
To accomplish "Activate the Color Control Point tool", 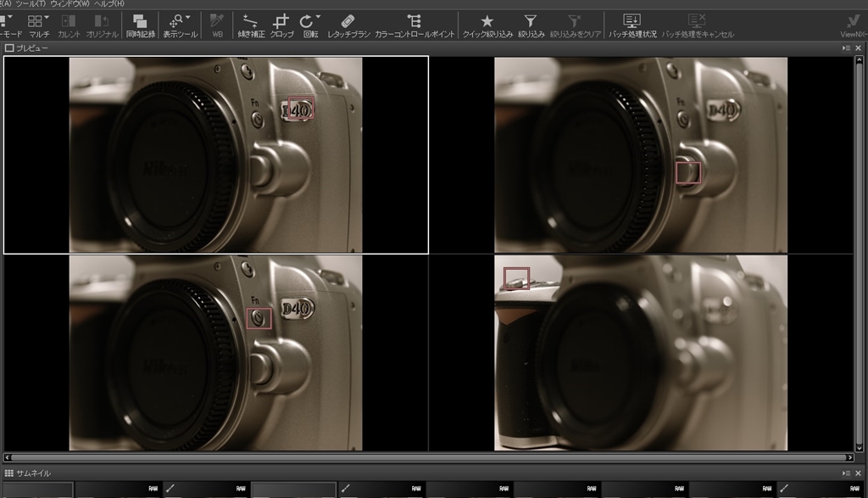I will tap(415, 24).
